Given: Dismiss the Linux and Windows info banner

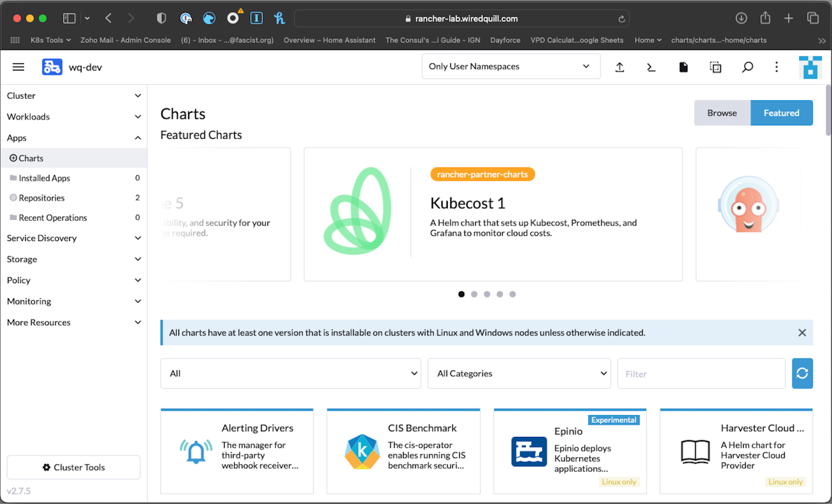Looking at the screenshot, I should tap(802, 333).
